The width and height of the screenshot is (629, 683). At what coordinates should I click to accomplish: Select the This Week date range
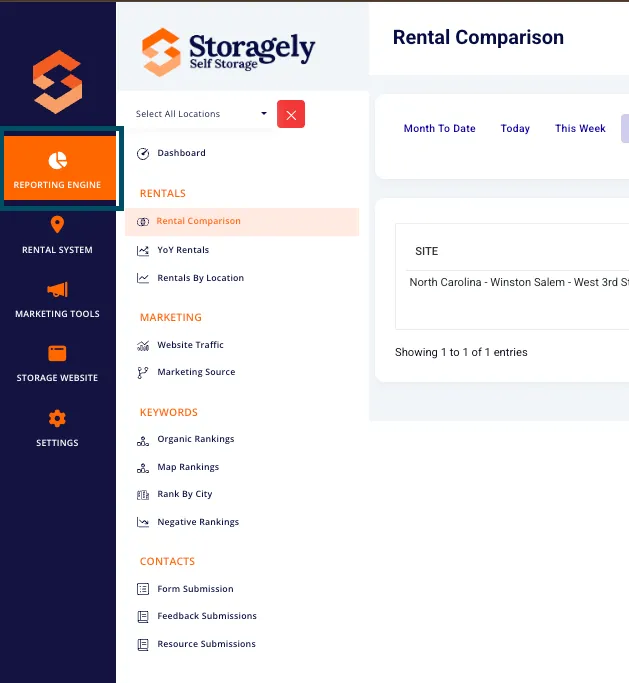(x=580, y=128)
